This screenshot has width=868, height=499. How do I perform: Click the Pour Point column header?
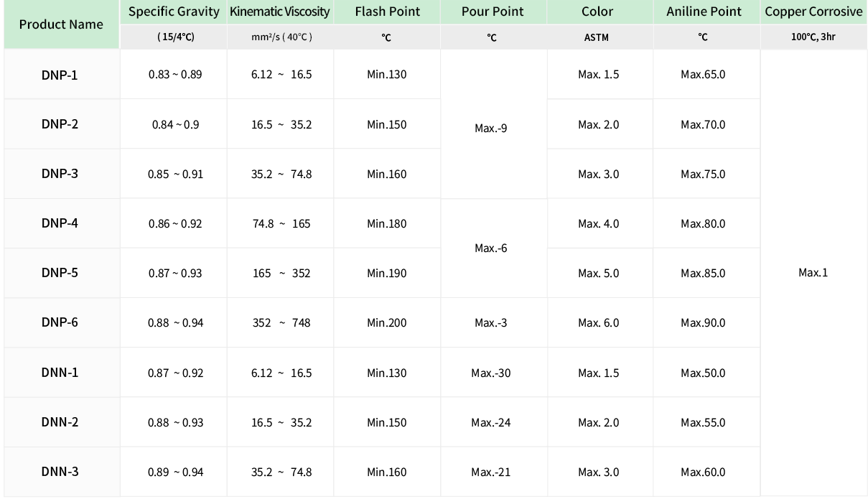point(493,12)
